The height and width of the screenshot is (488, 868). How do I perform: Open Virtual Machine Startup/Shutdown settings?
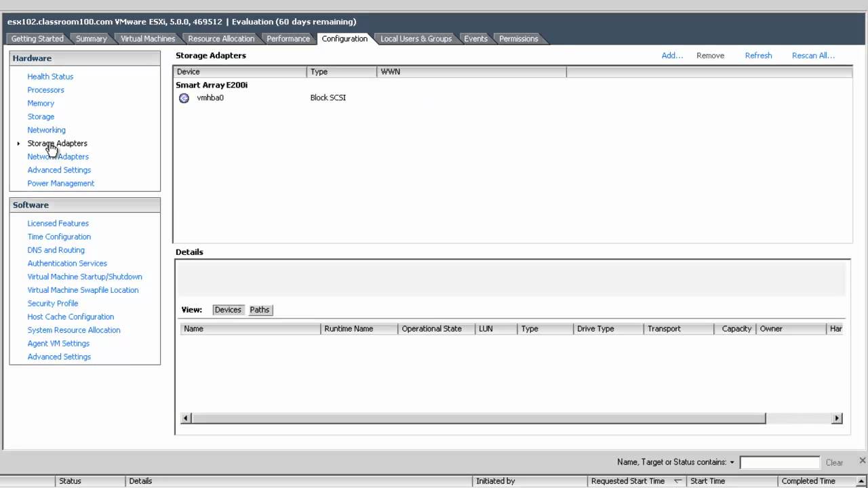pos(85,277)
